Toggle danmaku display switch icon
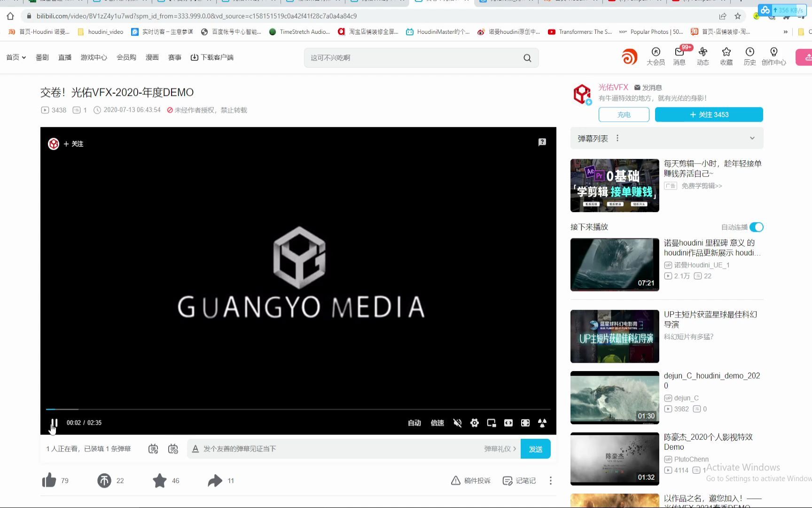The image size is (812, 508). (x=153, y=449)
